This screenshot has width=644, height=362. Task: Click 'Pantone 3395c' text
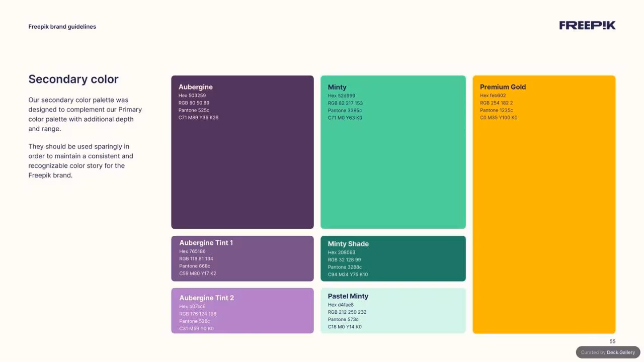(x=345, y=110)
